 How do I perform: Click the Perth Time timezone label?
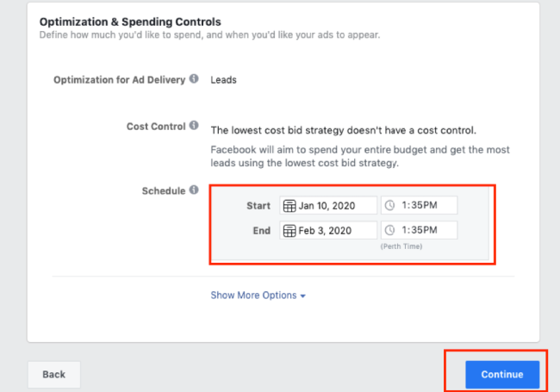pos(401,246)
